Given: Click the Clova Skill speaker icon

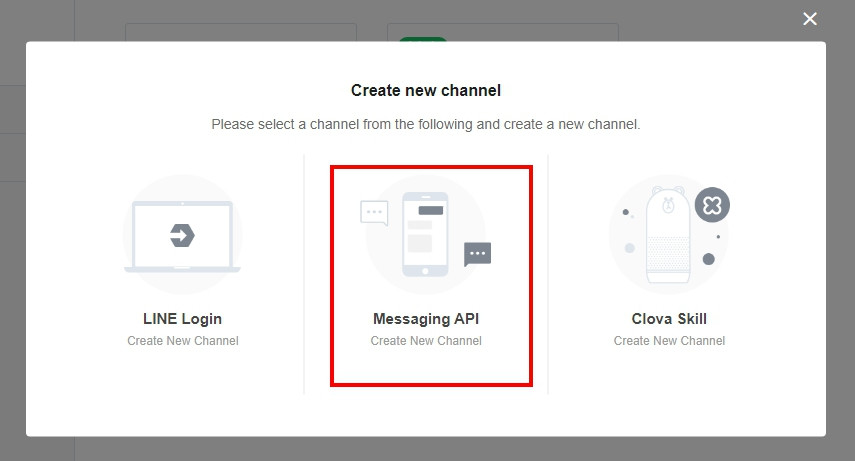Looking at the screenshot, I should coord(669,235).
